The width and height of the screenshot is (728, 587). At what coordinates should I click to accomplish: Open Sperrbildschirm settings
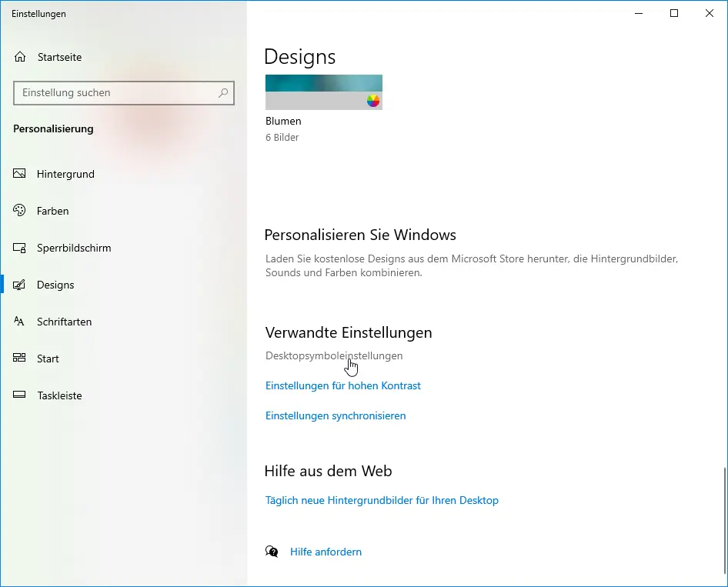(x=123, y=248)
